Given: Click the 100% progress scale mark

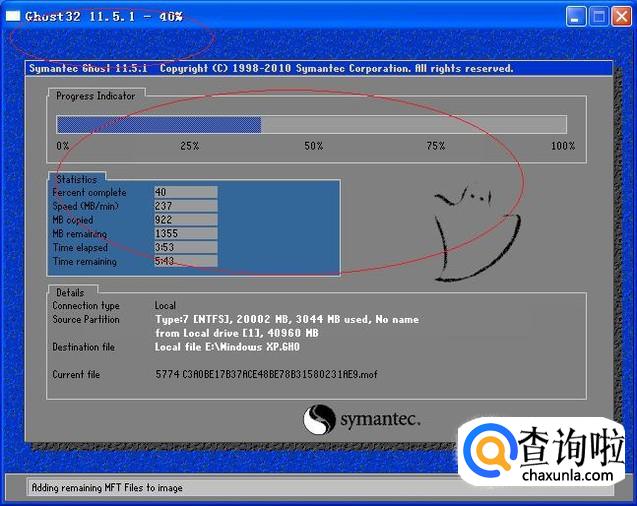Looking at the screenshot, I should point(563,146).
